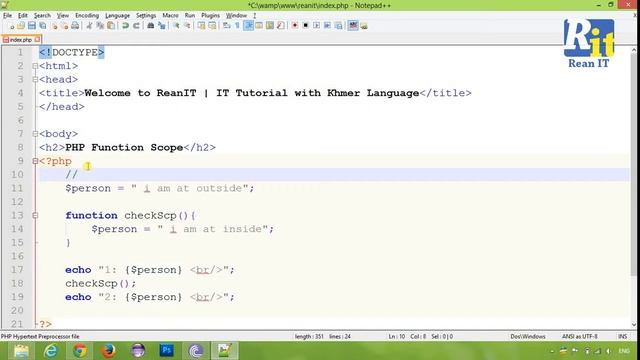Click the text 'PHP Function Scope' on line 8
This screenshot has height=360, width=640.
124,147
